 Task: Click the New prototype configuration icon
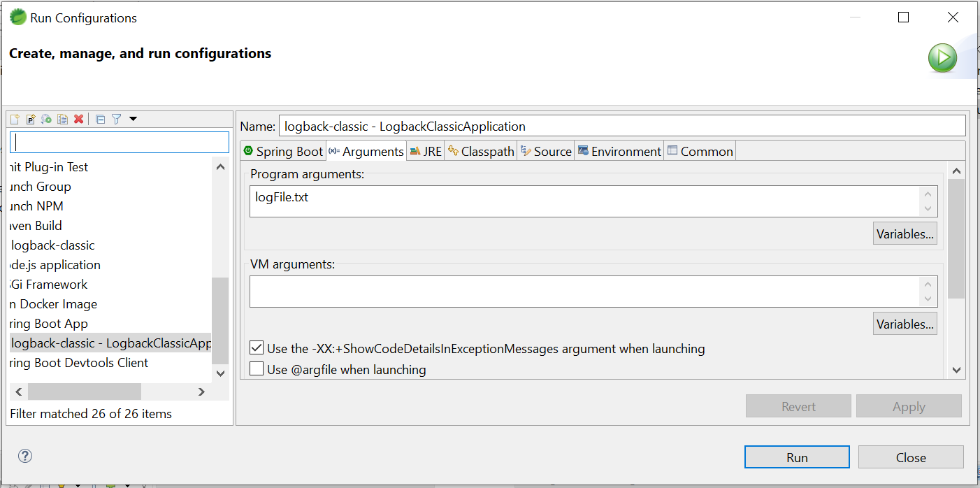pyautogui.click(x=31, y=120)
